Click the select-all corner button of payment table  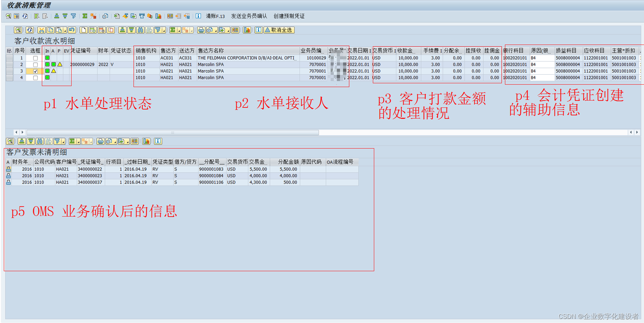point(9,51)
